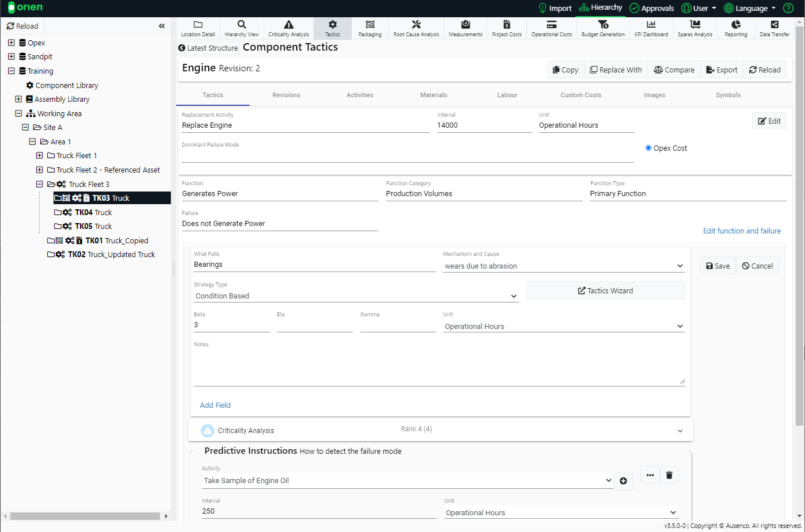The image size is (805, 532).
Task: Open the Root Cause Analysis tool
Action: (x=416, y=28)
